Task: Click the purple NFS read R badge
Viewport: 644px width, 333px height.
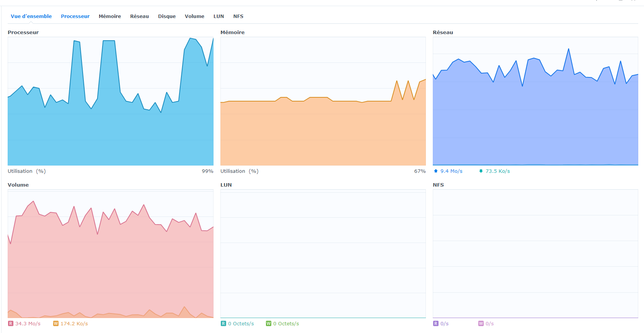Action: click(435, 324)
